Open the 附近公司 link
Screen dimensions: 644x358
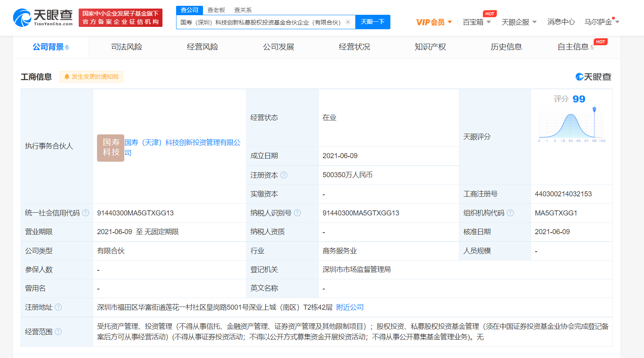350,307
